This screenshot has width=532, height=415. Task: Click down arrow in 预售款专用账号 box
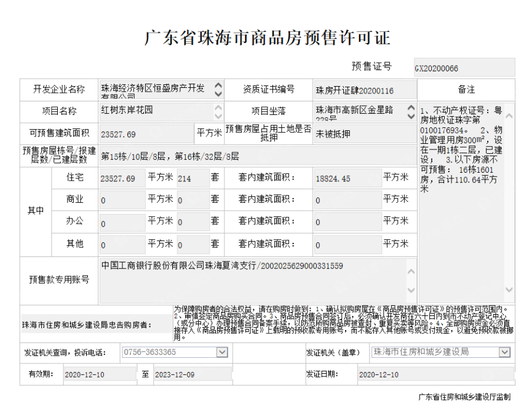tap(411, 290)
